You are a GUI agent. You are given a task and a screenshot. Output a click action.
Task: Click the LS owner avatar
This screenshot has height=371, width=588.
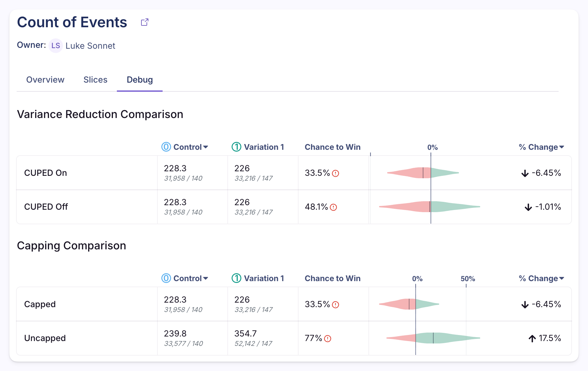tap(56, 46)
